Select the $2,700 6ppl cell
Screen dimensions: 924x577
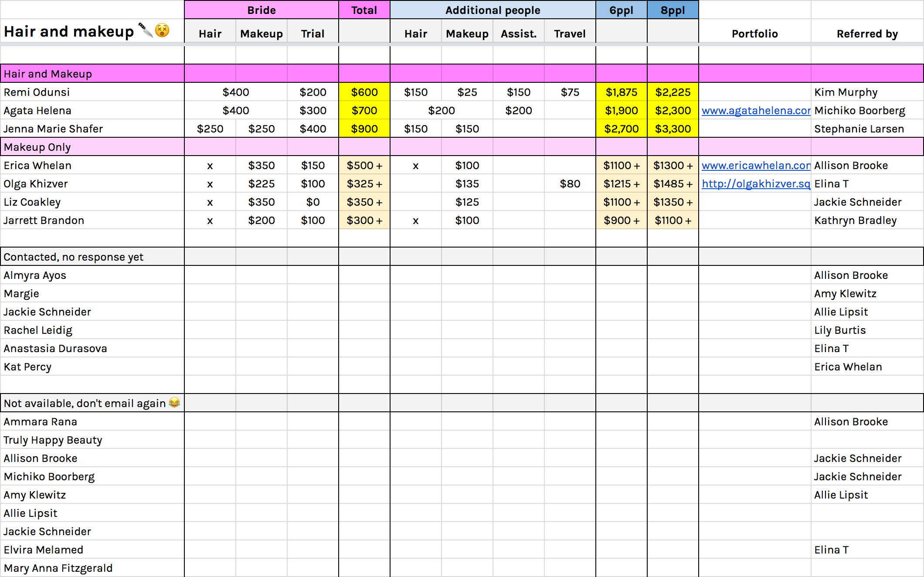tap(622, 129)
